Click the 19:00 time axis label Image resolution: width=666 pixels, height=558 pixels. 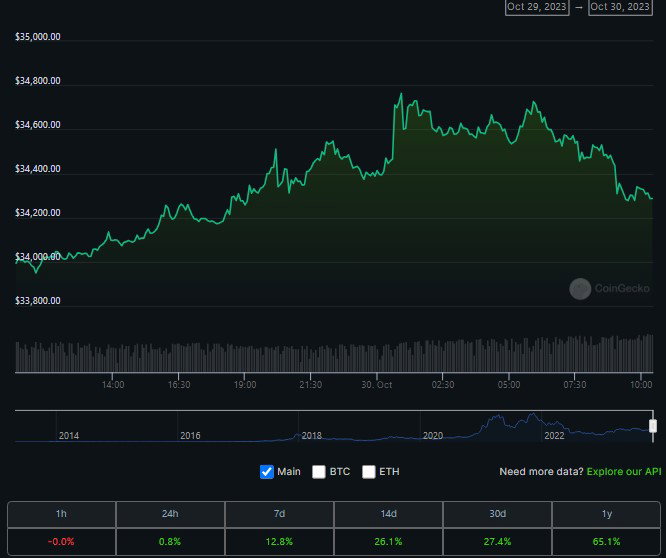tap(245, 385)
